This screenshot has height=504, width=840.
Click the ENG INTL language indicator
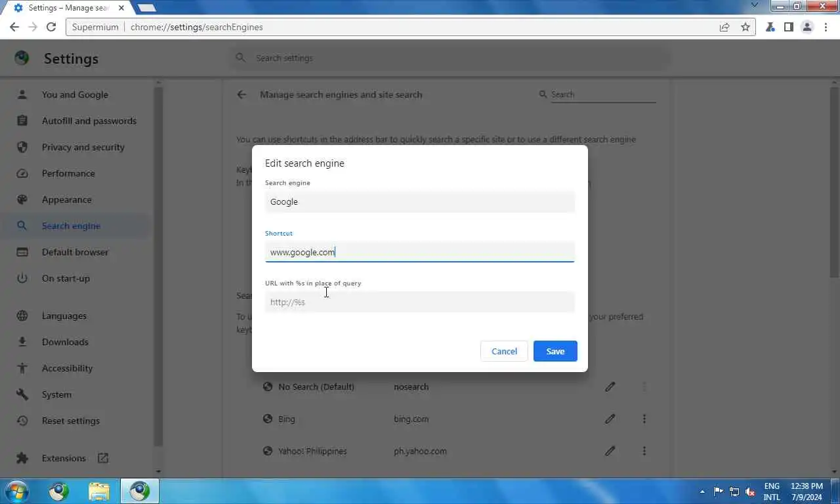772,492
